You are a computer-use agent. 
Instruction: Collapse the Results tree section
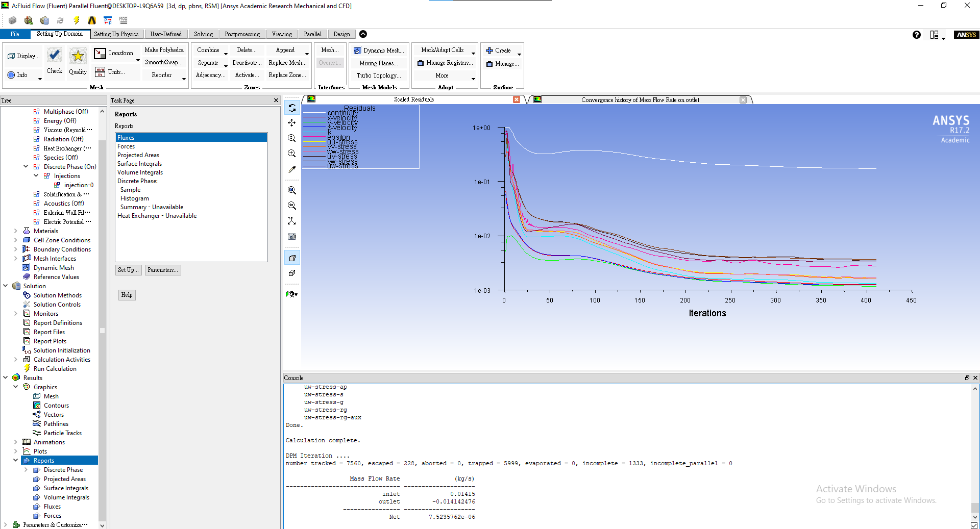(6, 377)
